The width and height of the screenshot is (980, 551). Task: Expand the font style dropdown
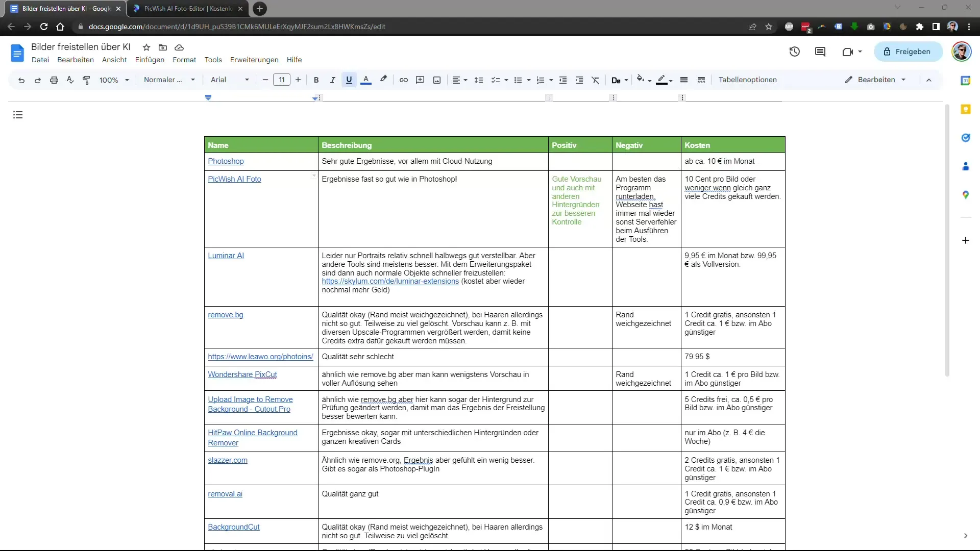[x=247, y=80]
